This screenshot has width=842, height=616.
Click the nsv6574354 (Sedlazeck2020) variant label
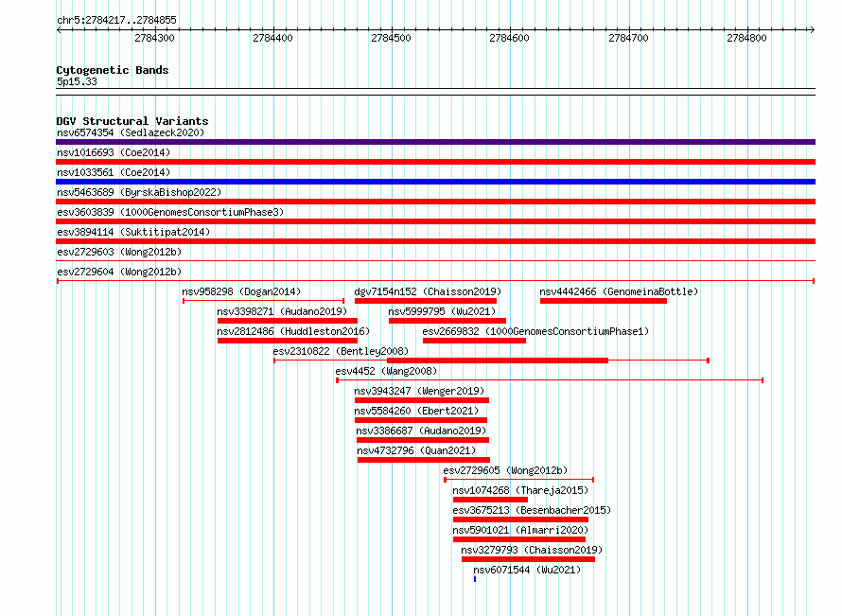[x=131, y=132]
